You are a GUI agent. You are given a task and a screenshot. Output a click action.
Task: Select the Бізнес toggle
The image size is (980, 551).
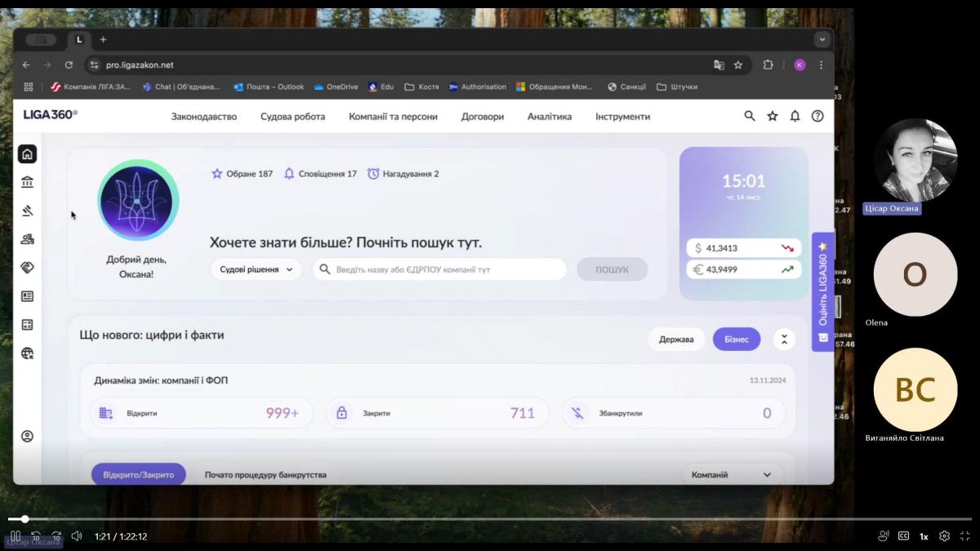click(737, 339)
